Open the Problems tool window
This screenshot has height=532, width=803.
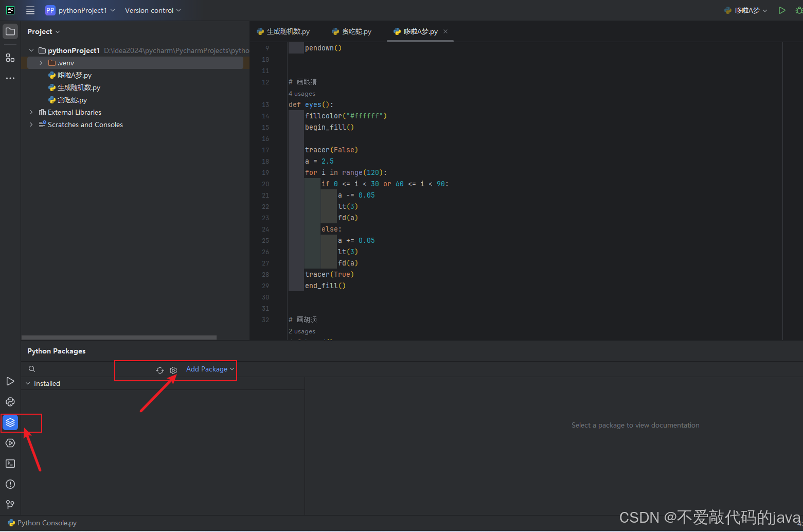(x=10, y=484)
